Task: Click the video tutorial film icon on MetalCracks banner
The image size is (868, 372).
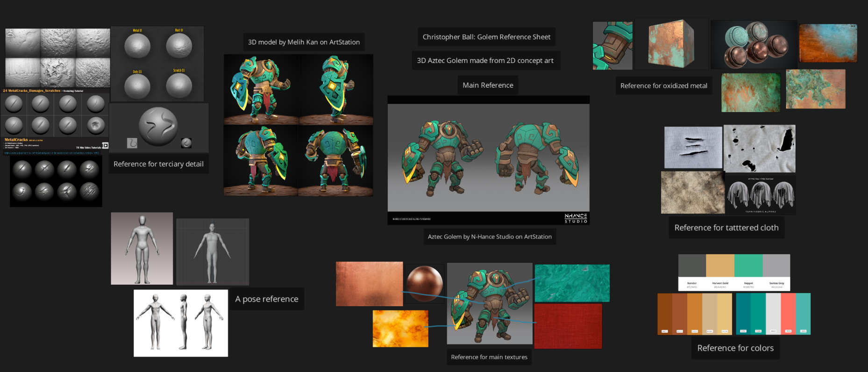Action: pyautogui.click(x=105, y=146)
